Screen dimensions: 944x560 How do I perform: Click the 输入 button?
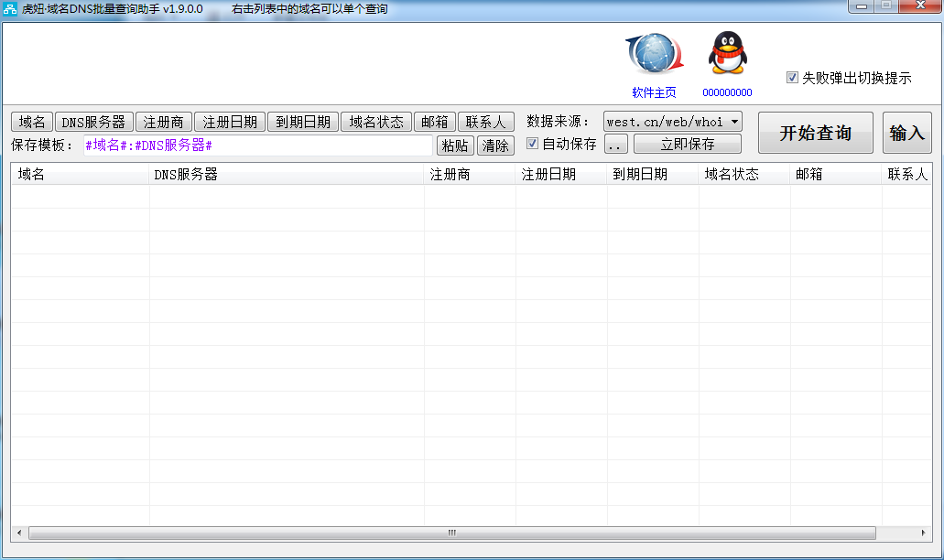[906, 133]
